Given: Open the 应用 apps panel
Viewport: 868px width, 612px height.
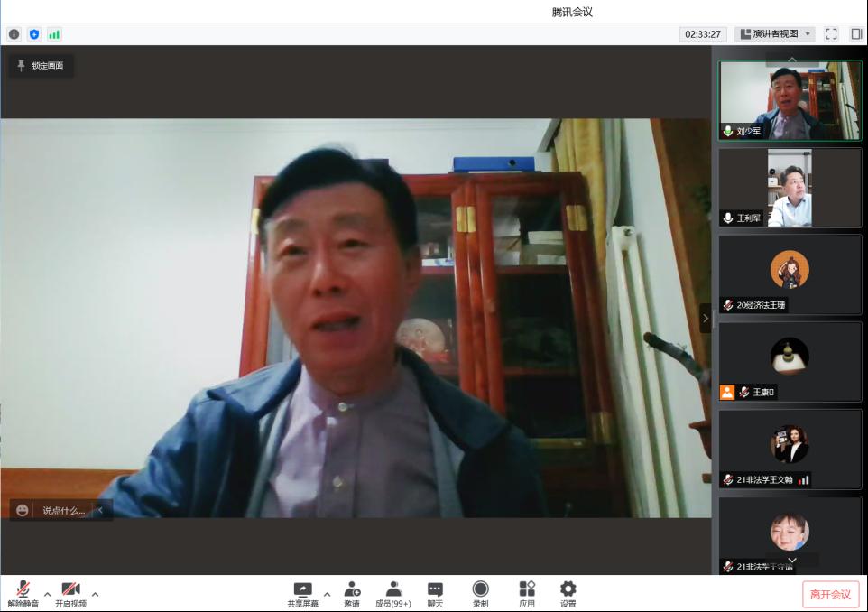Looking at the screenshot, I should (527, 593).
